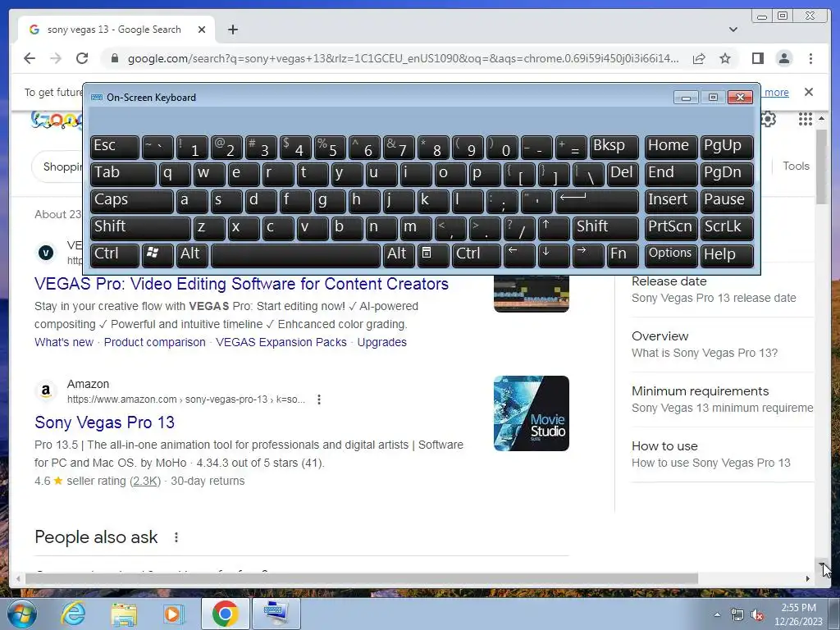Click the Enter key on keyboard
This screenshot has height=630, width=840.
point(596,201)
